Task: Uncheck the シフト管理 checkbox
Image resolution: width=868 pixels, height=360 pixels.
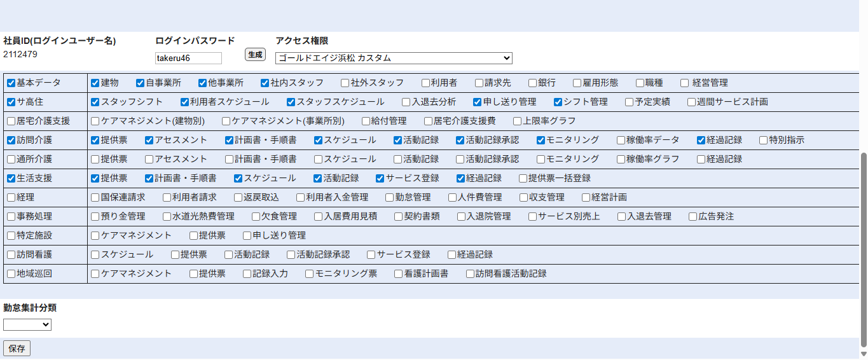Action: [x=558, y=102]
